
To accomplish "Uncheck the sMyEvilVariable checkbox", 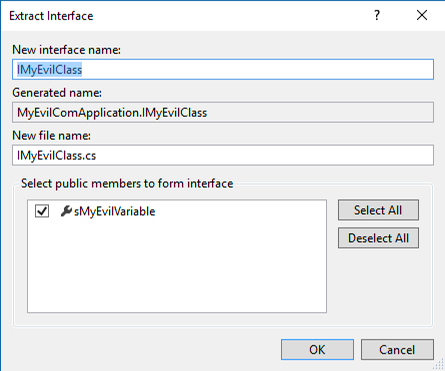I will (x=42, y=211).
